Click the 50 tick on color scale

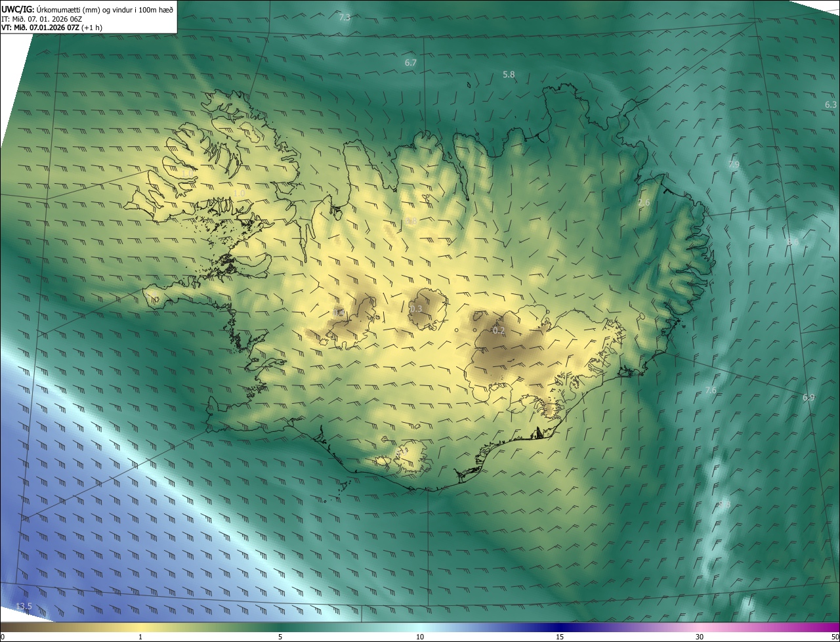[835, 637]
